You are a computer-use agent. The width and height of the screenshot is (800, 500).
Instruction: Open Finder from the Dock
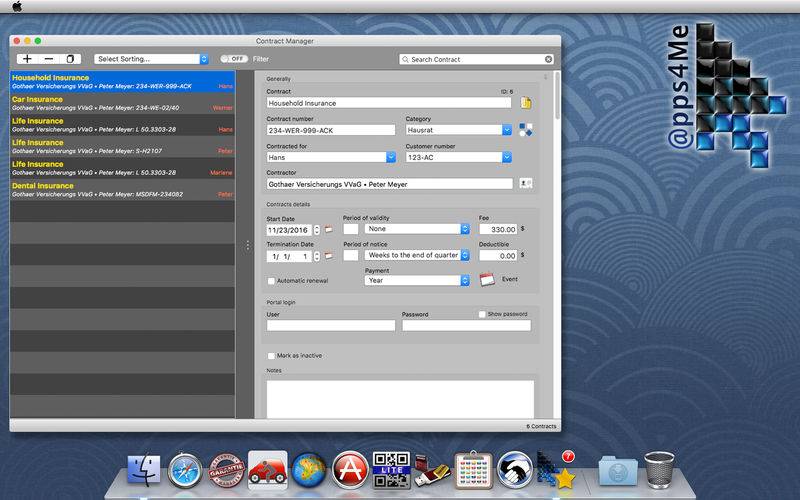(x=144, y=470)
